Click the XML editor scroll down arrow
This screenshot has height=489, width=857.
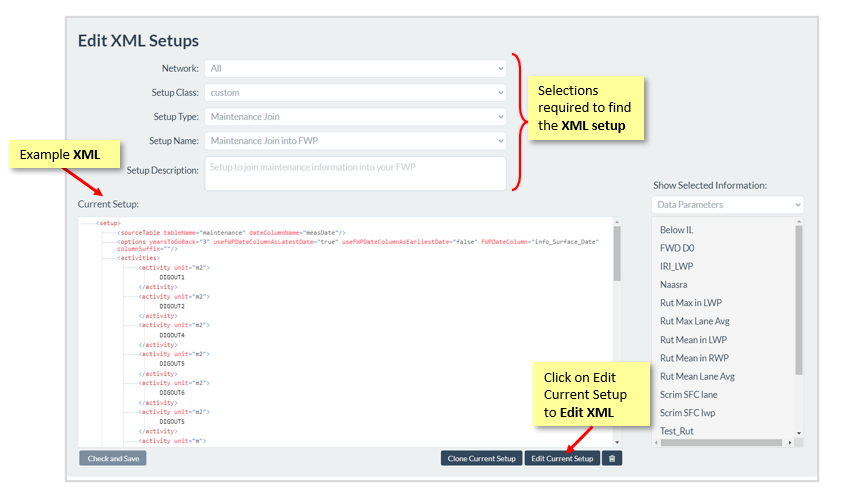tap(617, 443)
